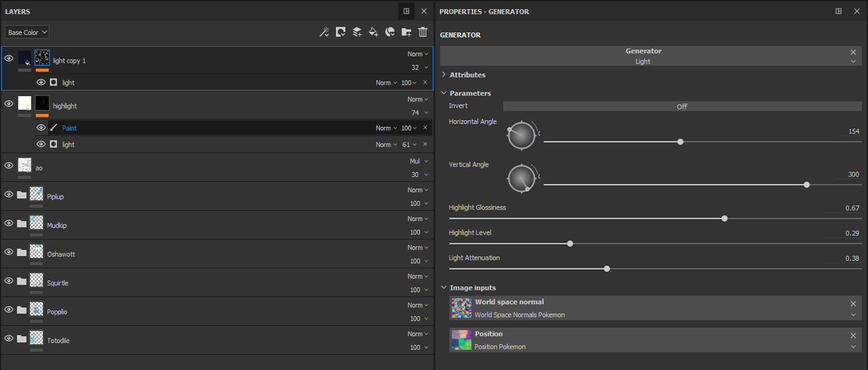Click the Layers panel dock layout icon

point(406,11)
